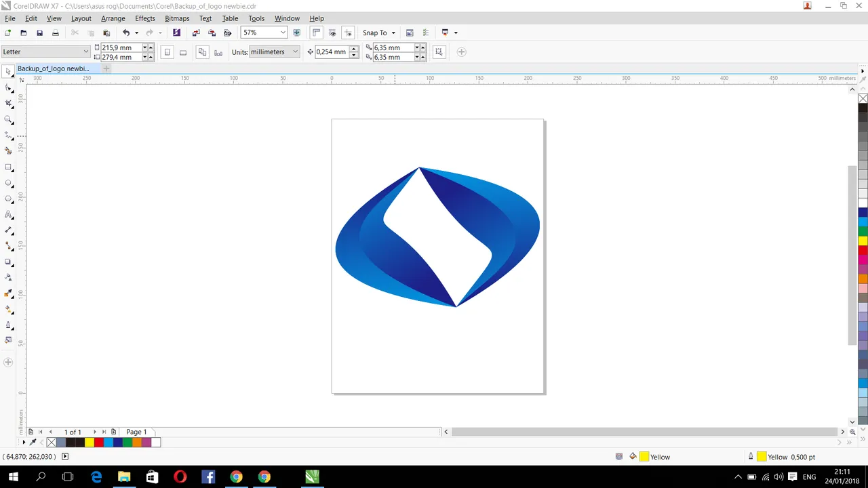Select the Outline Pen tool
The width and height of the screenshot is (868, 488).
8,325
